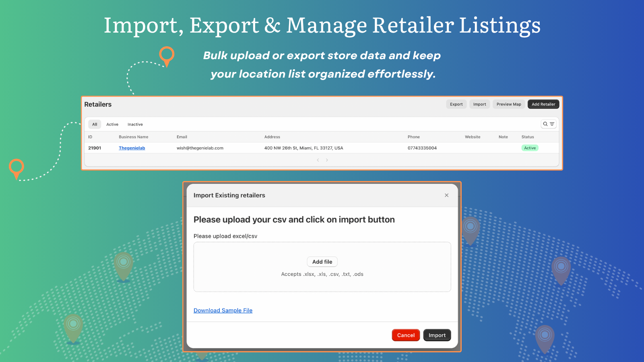The width and height of the screenshot is (644, 362).
Task: Click Add file to choose a spreadsheet
Action: (x=322, y=261)
